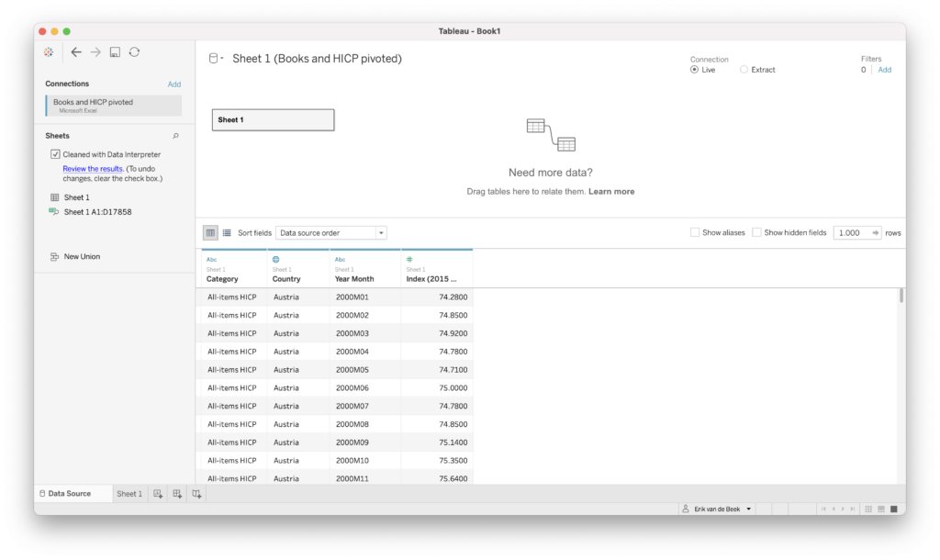940x560 pixels.
Task: Enable Show aliases
Action: (695, 232)
